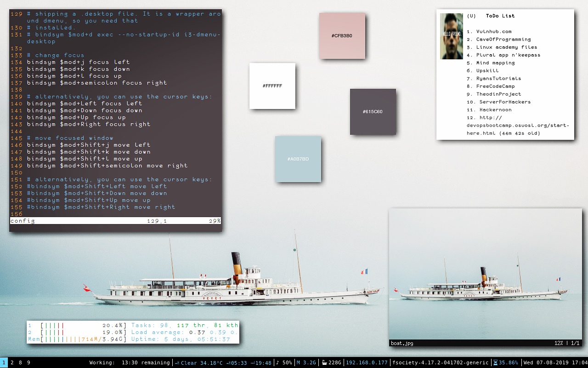Click todo item '4. Plural app n'keepass'
588x368 pixels.
pos(503,55)
